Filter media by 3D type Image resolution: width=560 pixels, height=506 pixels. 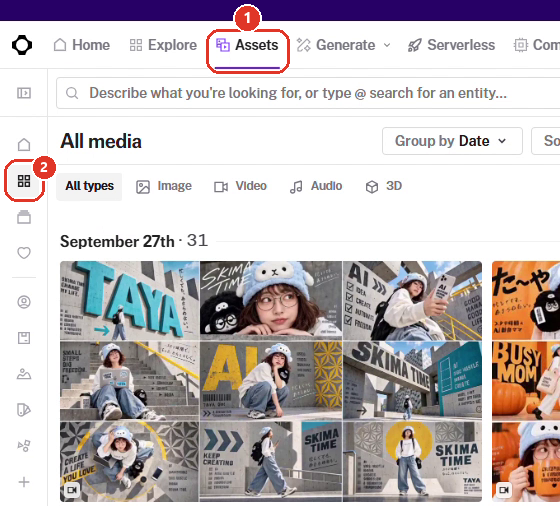(384, 186)
